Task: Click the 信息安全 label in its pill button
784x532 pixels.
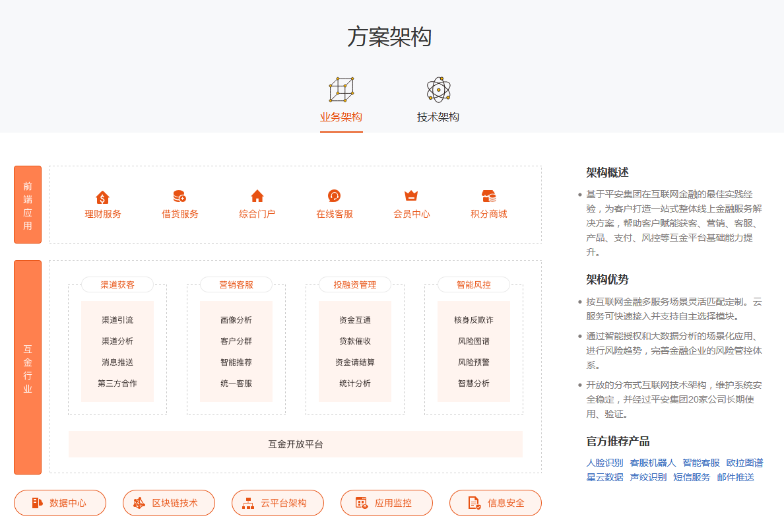Action: [x=506, y=503]
